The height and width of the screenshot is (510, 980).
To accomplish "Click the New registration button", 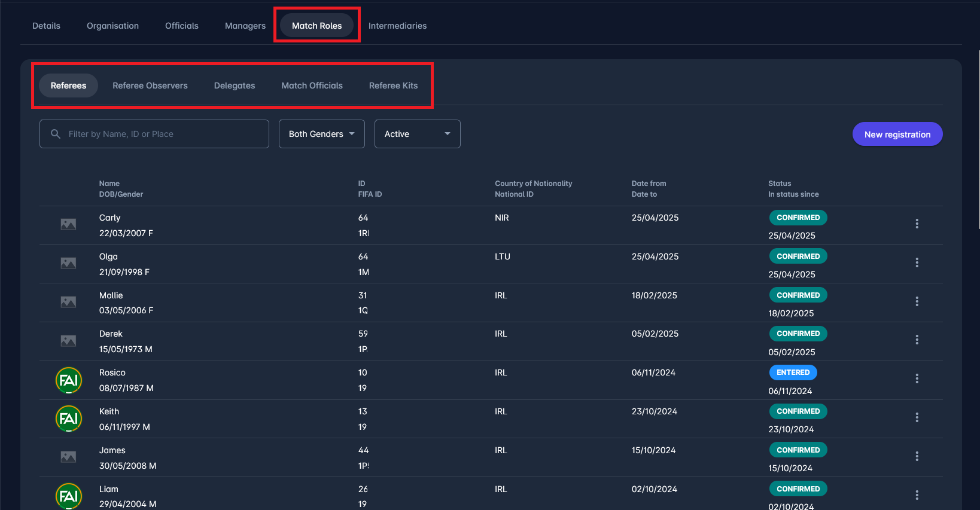I will pyautogui.click(x=897, y=135).
